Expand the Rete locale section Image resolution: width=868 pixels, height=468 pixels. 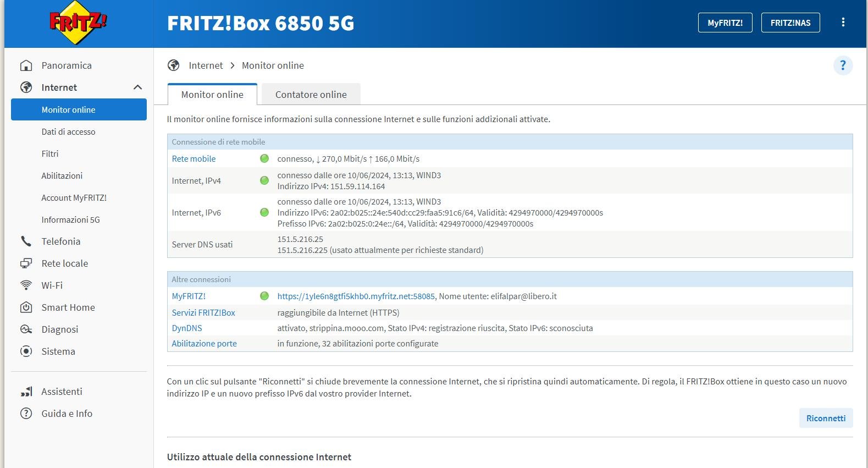64,263
